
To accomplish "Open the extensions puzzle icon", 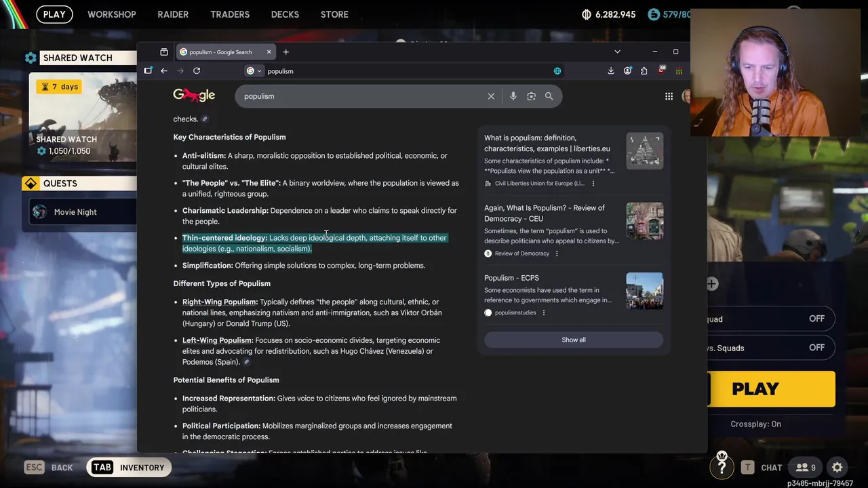I will point(644,70).
